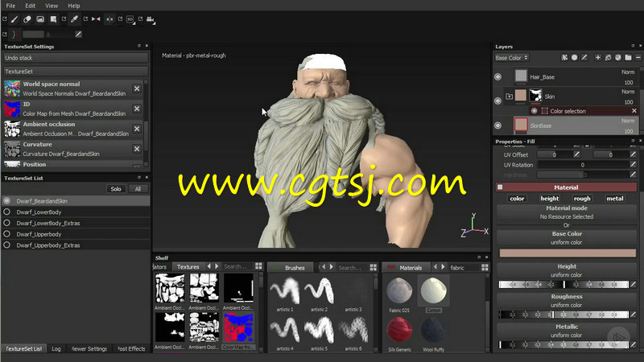This screenshot has width=644, height=362.
Task: Select the Dwarf_LowerBody_Extras radio button
Action: (x=7, y=223)
